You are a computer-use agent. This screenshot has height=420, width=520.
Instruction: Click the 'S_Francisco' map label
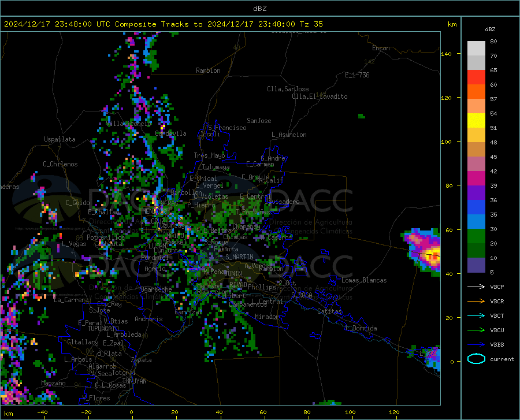(x=227, y=128)
